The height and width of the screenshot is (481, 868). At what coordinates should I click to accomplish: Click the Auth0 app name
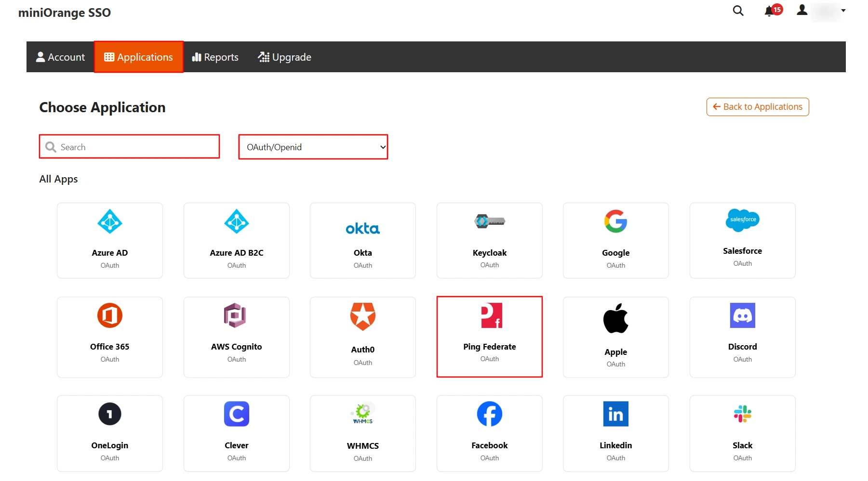click(x=363, y=350)
